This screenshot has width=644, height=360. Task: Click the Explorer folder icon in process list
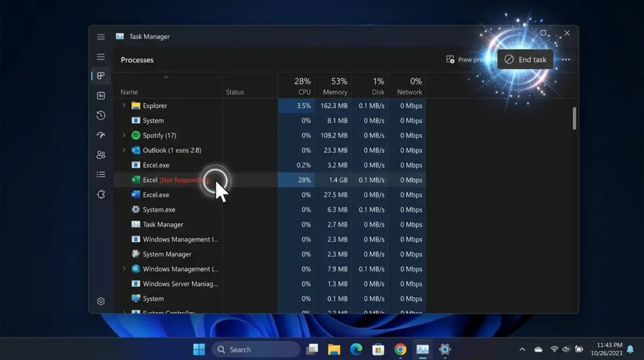tap(136, 106)
